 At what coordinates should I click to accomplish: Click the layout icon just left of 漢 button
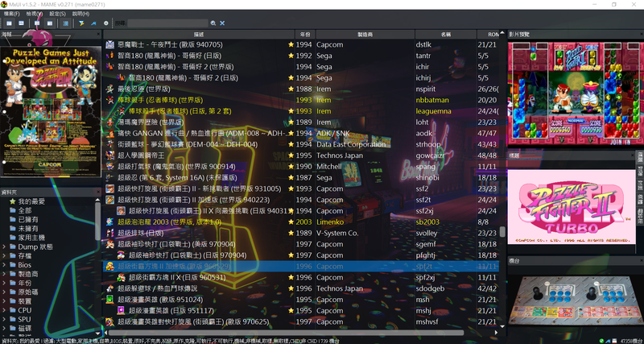50,23
